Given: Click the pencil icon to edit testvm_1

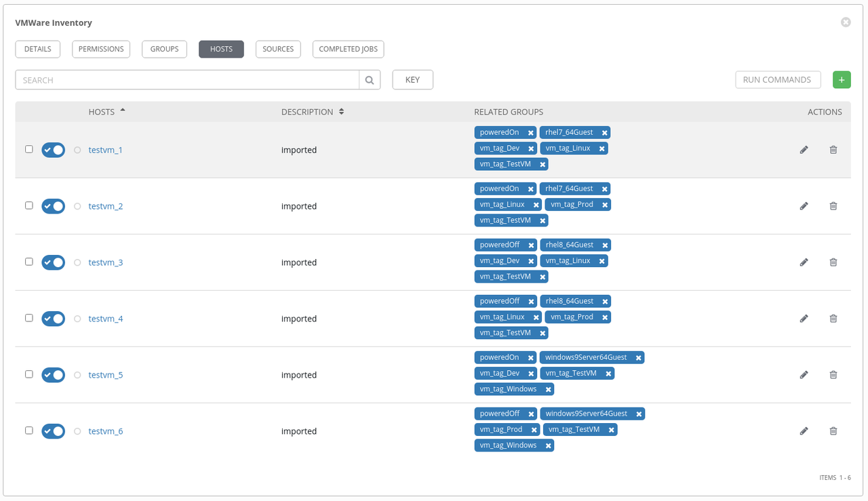Looking at the screenshot, I should tap(804, 149).
